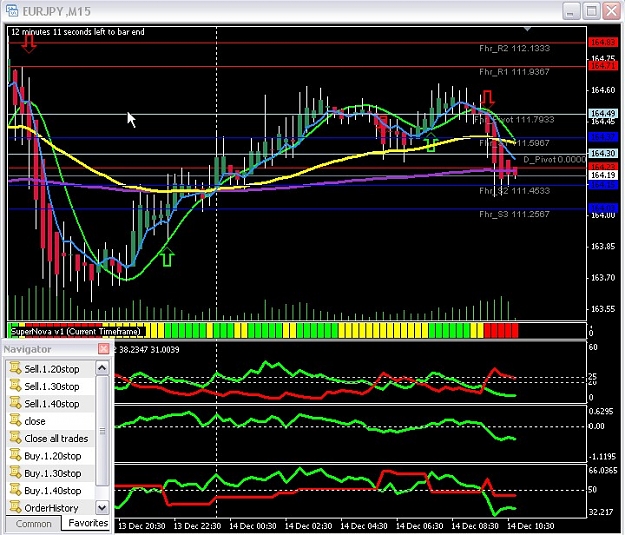Click the bar end countdown text

(x=78, y=32)
